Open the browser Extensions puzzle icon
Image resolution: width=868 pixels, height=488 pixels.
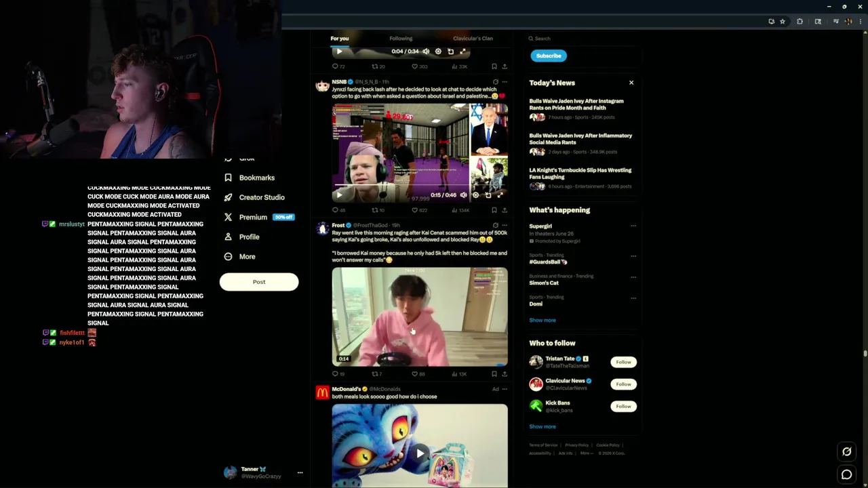800,22
